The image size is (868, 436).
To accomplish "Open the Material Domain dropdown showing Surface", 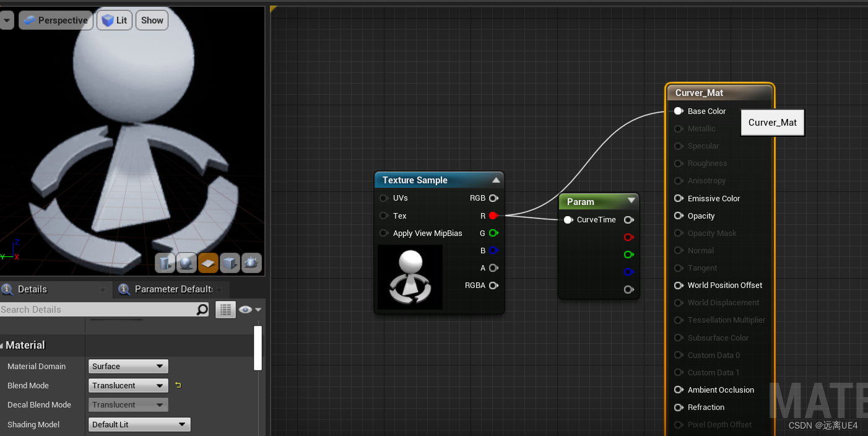I will click(x=128, y=366).
